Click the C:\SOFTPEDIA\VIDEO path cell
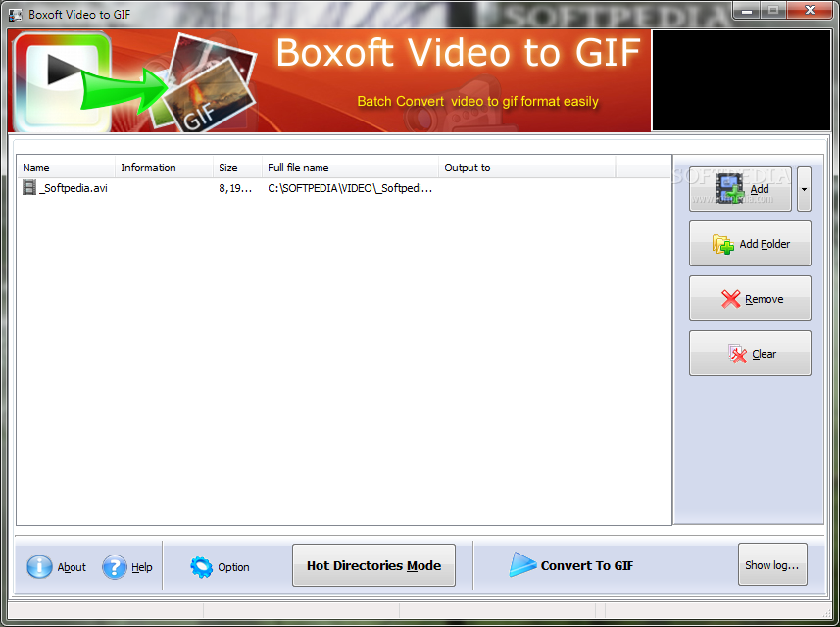 click(x=350, y=188)
